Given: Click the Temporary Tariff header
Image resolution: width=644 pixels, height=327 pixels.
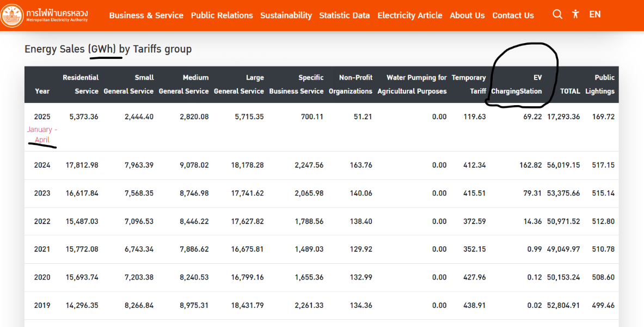Looking at the screenshot, I should coord(469,84).
